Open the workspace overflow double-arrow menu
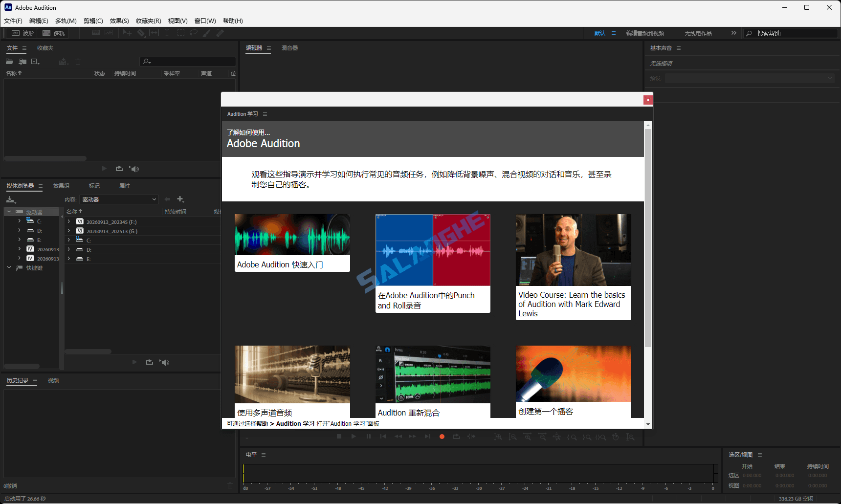Image resolution: width=841 pixels, height=504 pixels. tap(733, 33)
